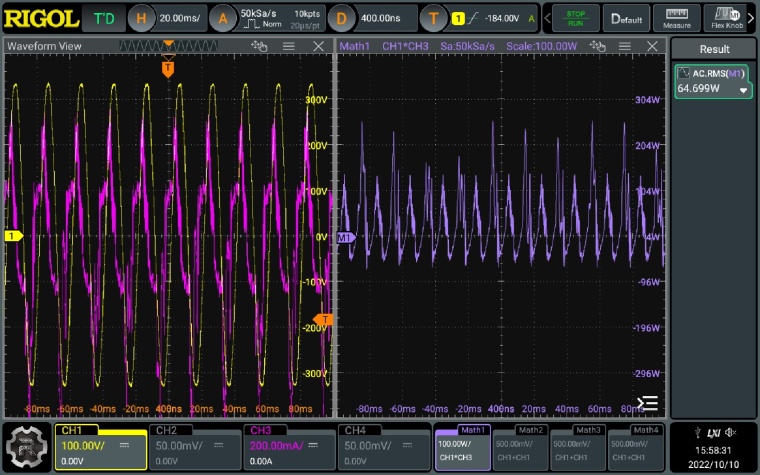Click the Waveform View touch-gesture icon
Viewport: 760px width, 475px height.
coord(260,47)
